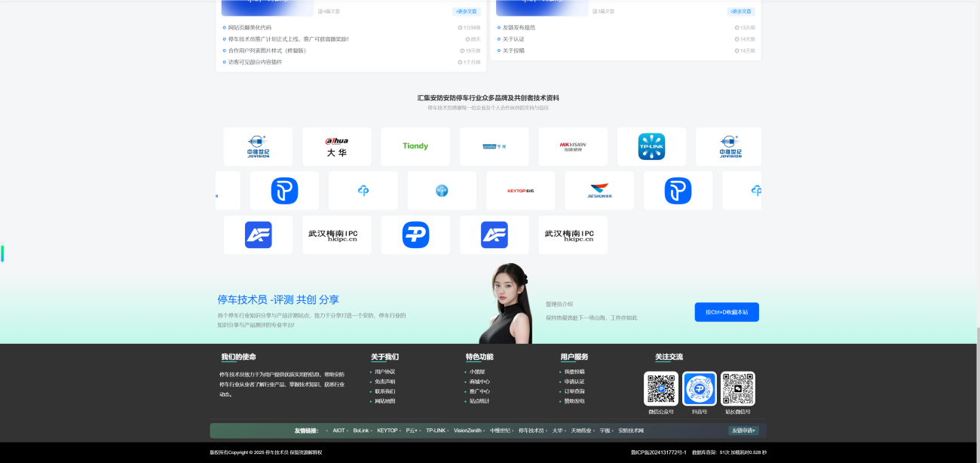Go to 商城中心 in footer
The image size is (980, 463).
pyautogui.click(x=479, y=382)
